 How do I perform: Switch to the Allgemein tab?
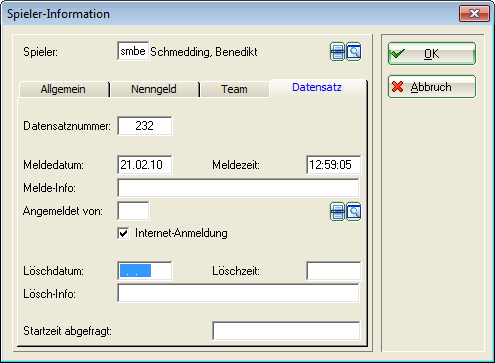coord(63,89)
